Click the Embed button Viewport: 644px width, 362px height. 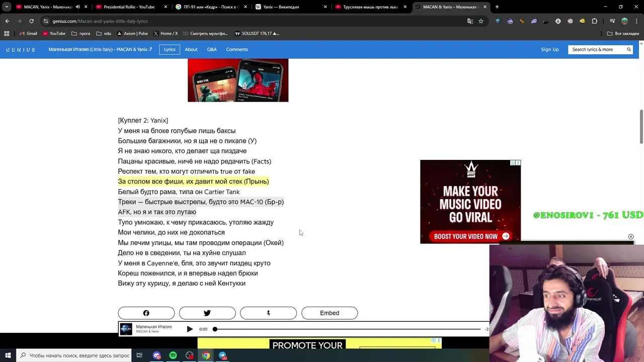[x=330, y=313]
